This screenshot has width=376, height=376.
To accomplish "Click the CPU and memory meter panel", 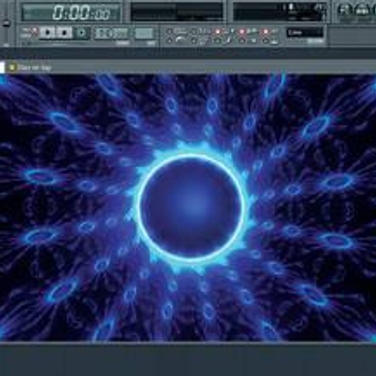I will (279, 12).
